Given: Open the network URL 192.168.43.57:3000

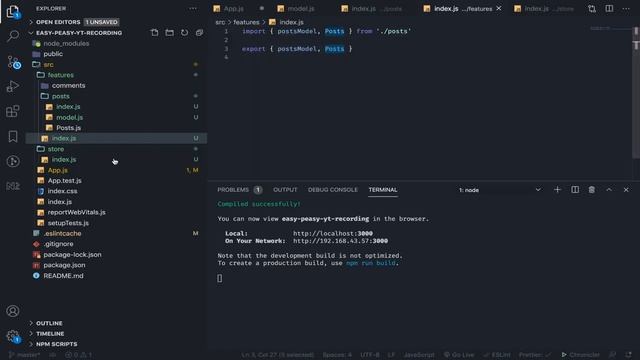Looking at the screenshot, I should tap(340, 241).
